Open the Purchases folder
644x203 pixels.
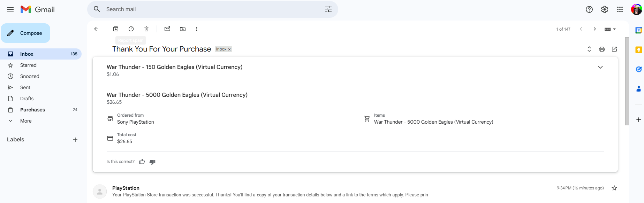(32, 110)
